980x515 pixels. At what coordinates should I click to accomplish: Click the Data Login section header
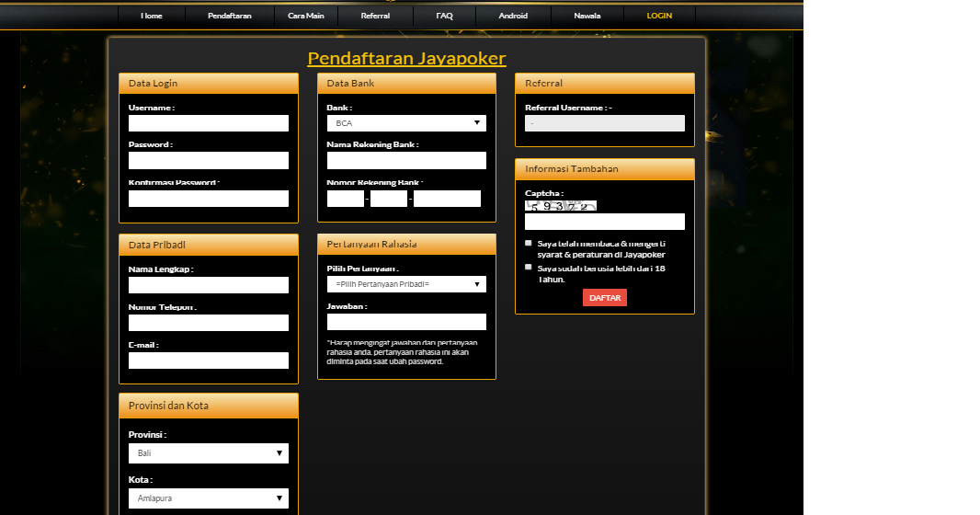tap(209, 83)
